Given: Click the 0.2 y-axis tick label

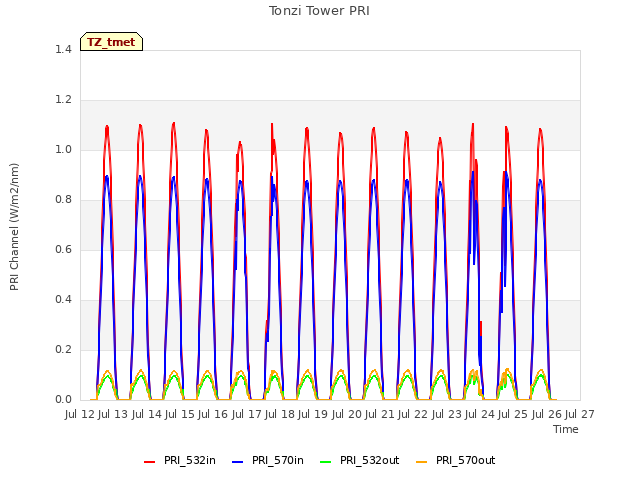Looking at the screenshot, I should click(x=63, y=350).
